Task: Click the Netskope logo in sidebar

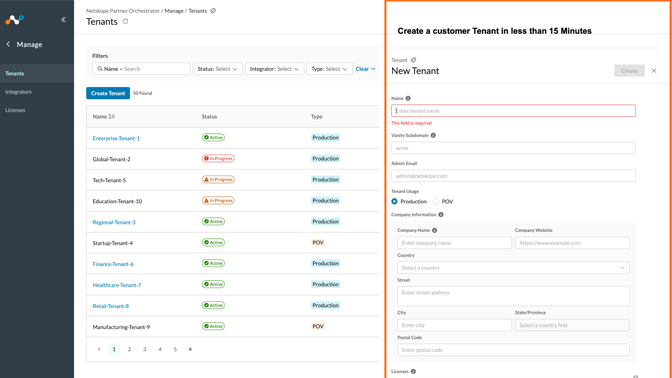Action: point(14,20)
